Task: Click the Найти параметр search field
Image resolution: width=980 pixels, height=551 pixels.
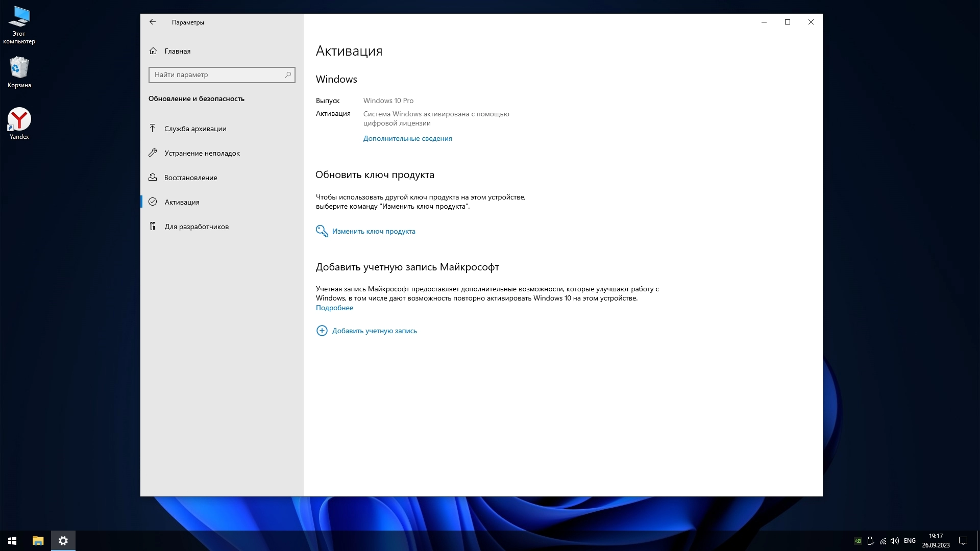Action: click(x=217, y=74)
